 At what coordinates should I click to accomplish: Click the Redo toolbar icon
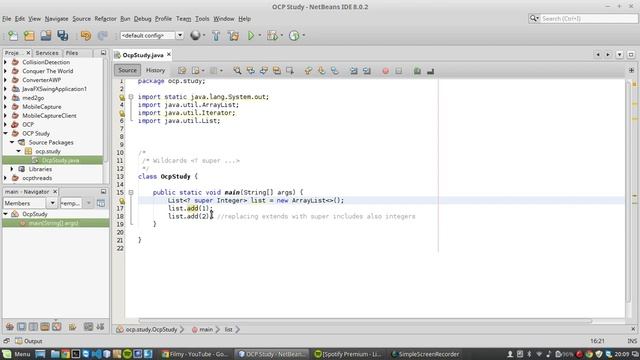102,36
